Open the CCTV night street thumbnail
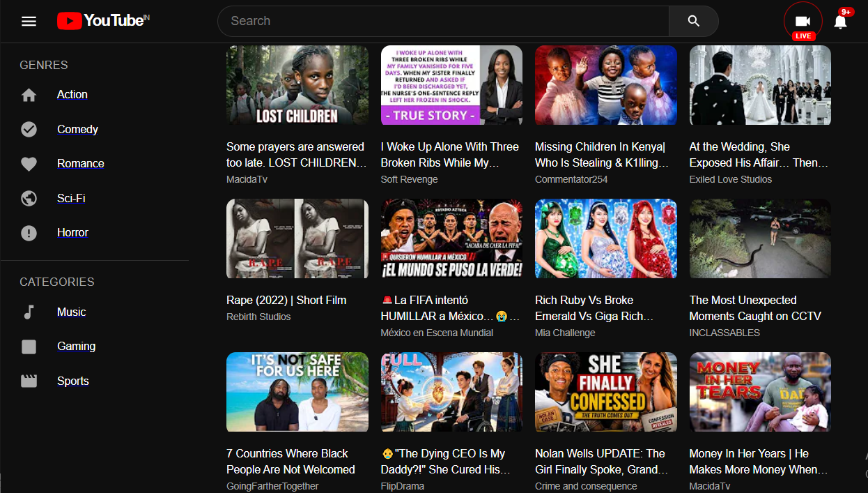Image resolution: width=868 pixels, height=493 pixels. click(x=760, y=238)
